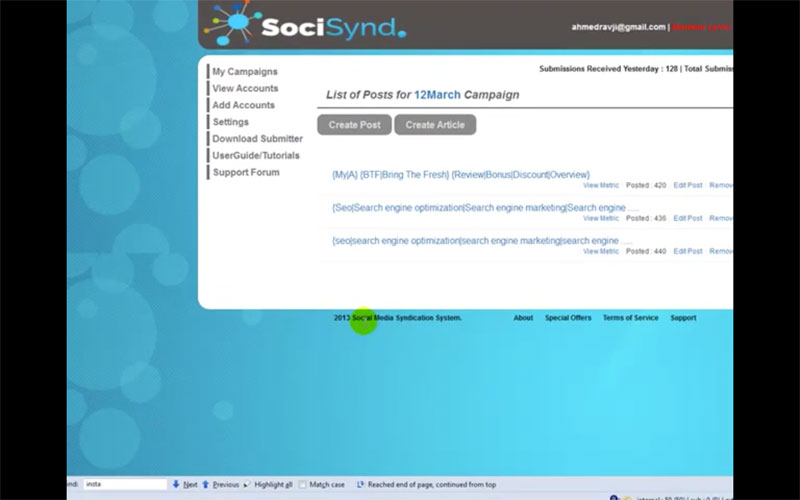The height and width of the screenshot is (500, 800).
Task: Open the Settings sidebar item
Action: pyautogui.click(x=231, y=122)
